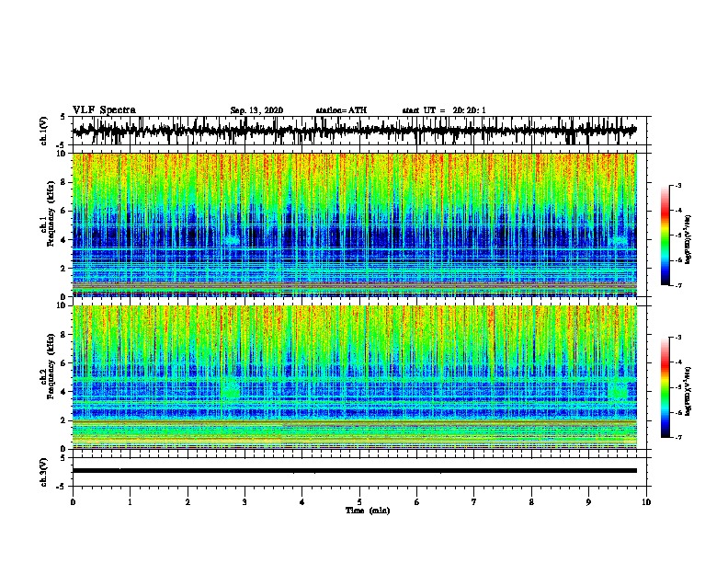Click time axis tick label "10"

point(646,502)
